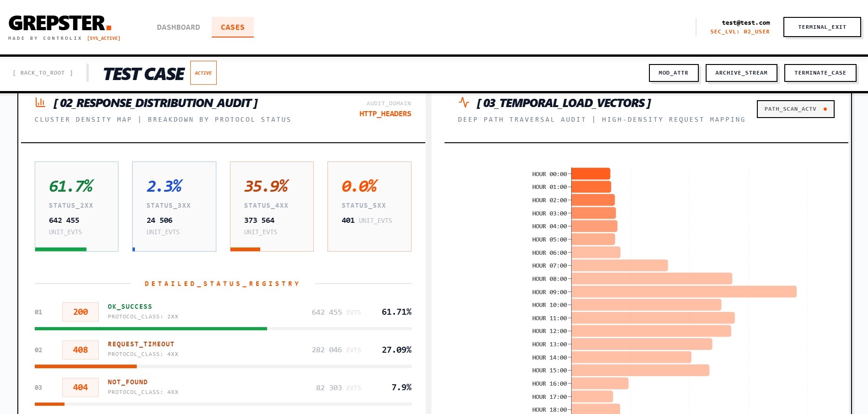The height and width of the screenshot is (414, 868).
Task: Switch to the CASES tab
Action: (232, 27)
